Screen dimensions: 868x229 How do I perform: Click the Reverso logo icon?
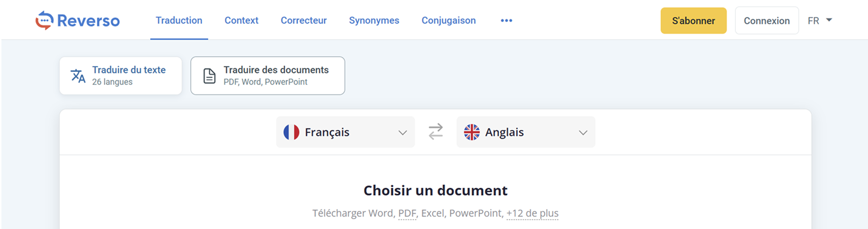[44, 21]
